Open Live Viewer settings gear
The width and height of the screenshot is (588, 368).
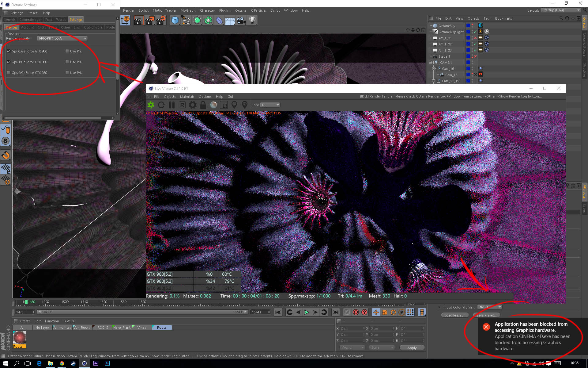[192, 105]
